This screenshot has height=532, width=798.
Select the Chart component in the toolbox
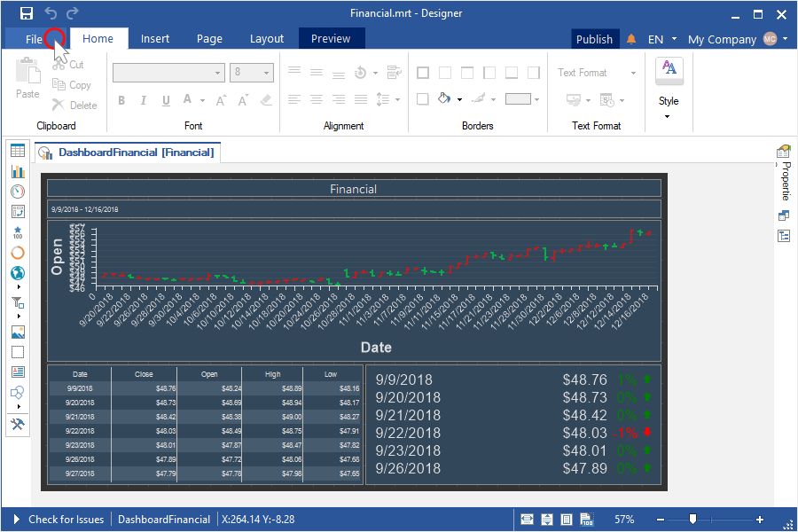(18, 171)
